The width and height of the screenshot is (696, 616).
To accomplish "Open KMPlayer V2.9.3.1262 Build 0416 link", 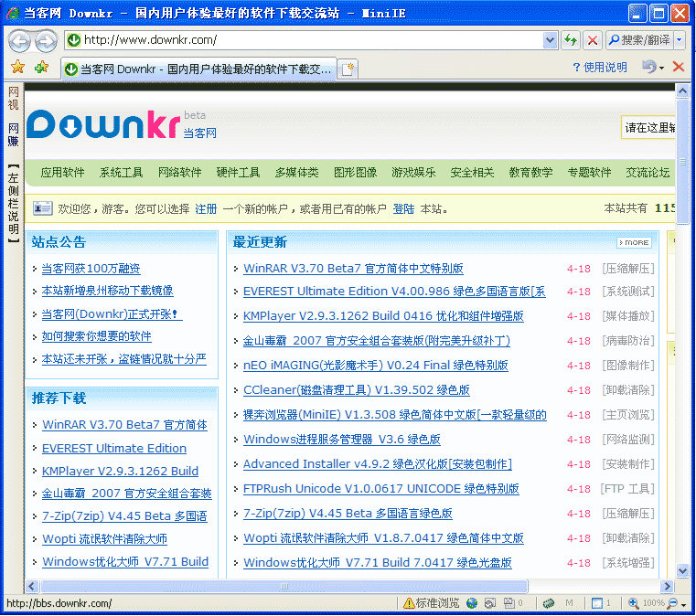I will pos(383,315).
